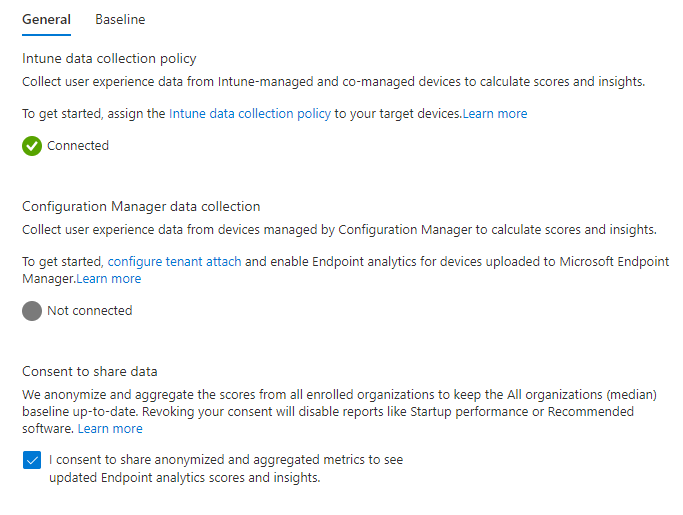Screen dimensions: 683x515
Task: Click the 'Consent to share data' heading
Action: pyautogui.click(x=90, y=371)
